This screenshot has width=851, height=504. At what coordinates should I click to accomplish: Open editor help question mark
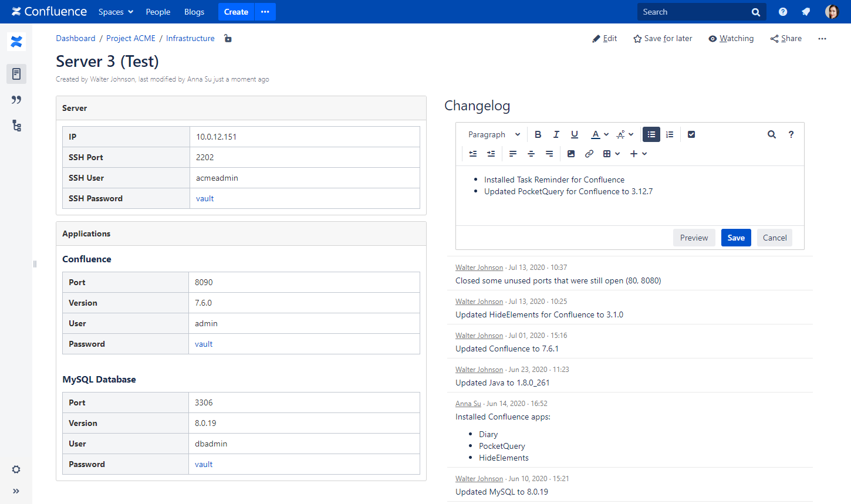click(791, 134)
